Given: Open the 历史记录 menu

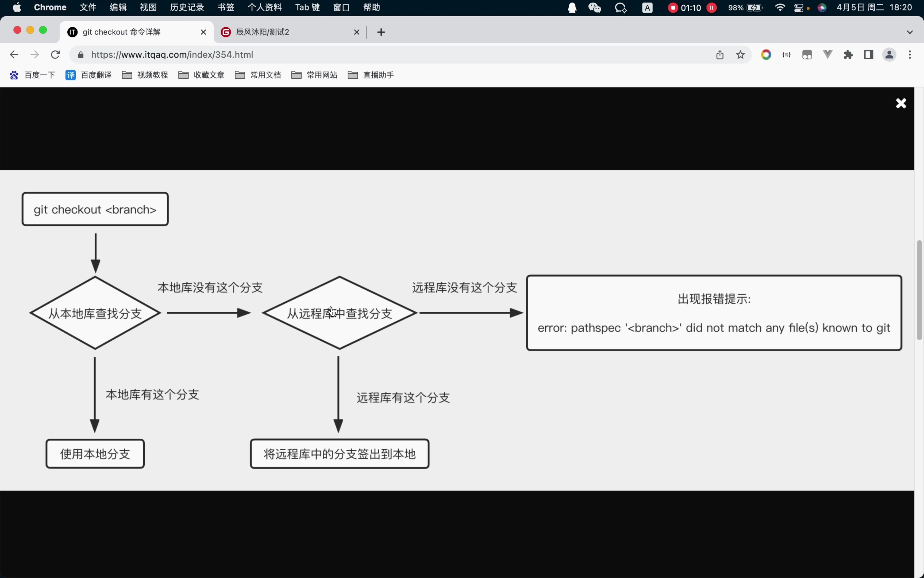Looking at the screenshot, I should click(187, 8).
